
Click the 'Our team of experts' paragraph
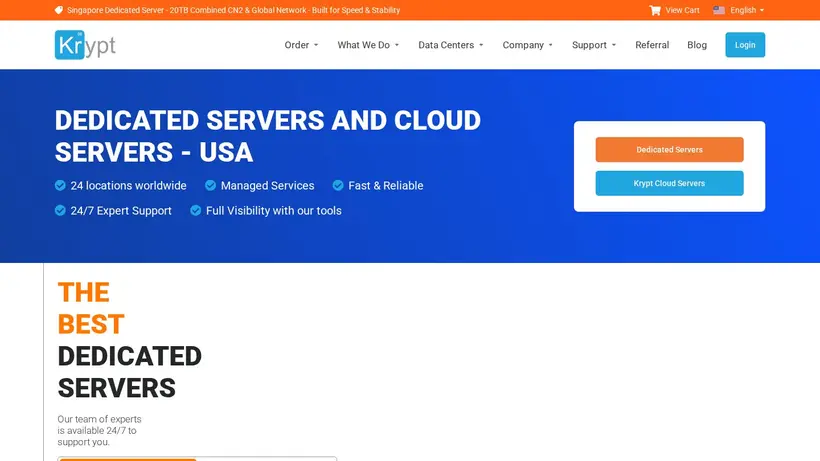(99, 431)
